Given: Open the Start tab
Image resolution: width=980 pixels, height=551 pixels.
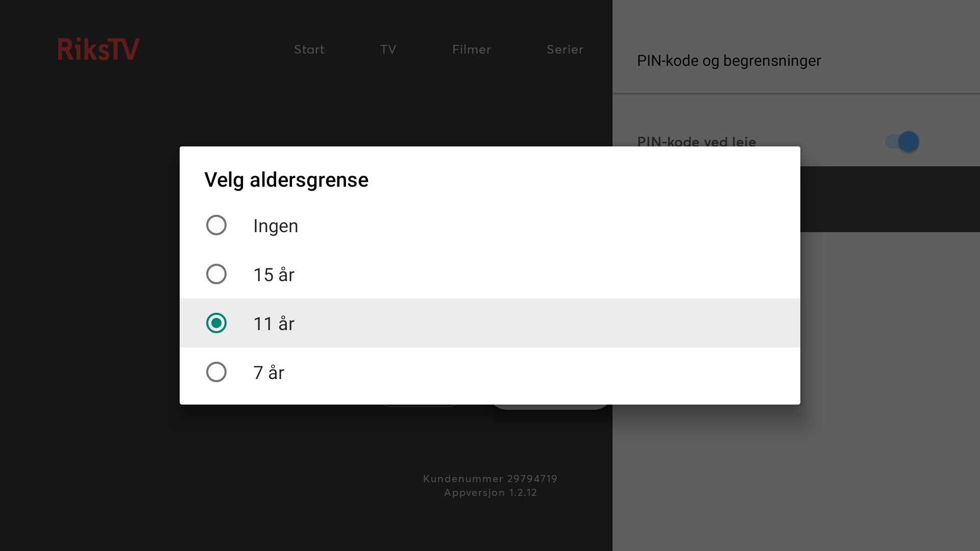Looking at the screenshot, I should pyautogui.click(x=309, y=49).
